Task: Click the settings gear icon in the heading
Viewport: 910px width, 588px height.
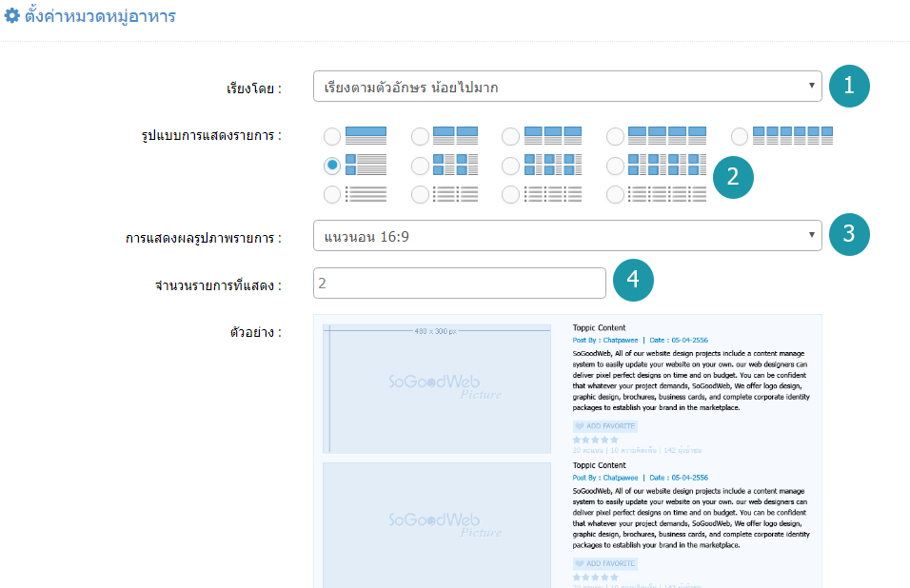Action: pos(11,15)
